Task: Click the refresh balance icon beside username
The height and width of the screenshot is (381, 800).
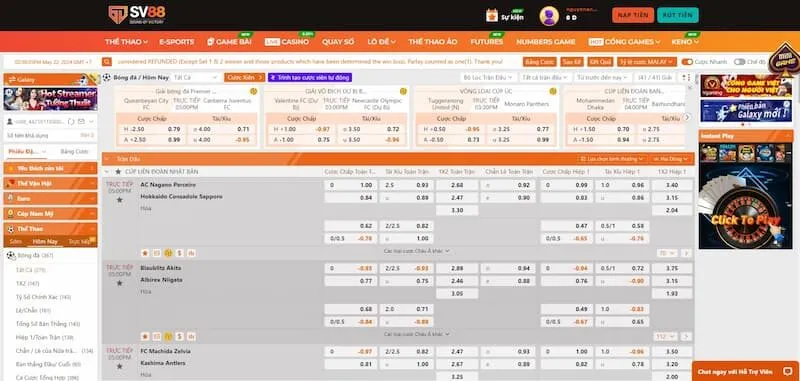Action: pos(71,121)
